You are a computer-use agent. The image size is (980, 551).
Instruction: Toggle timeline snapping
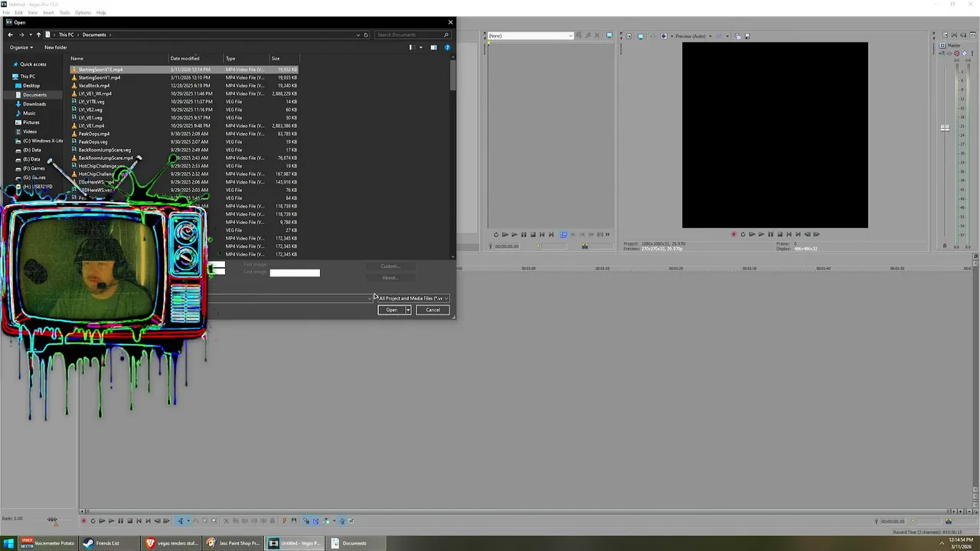pos(306,521)
